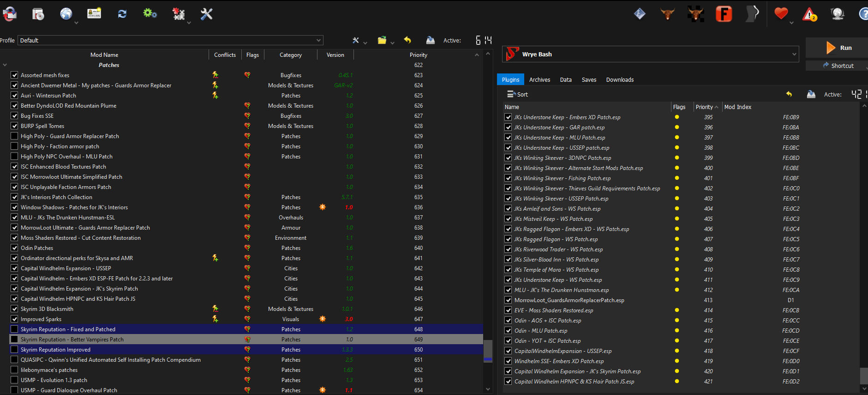Open the Downloads tab

pyautogui.click(x=620, y=79)
